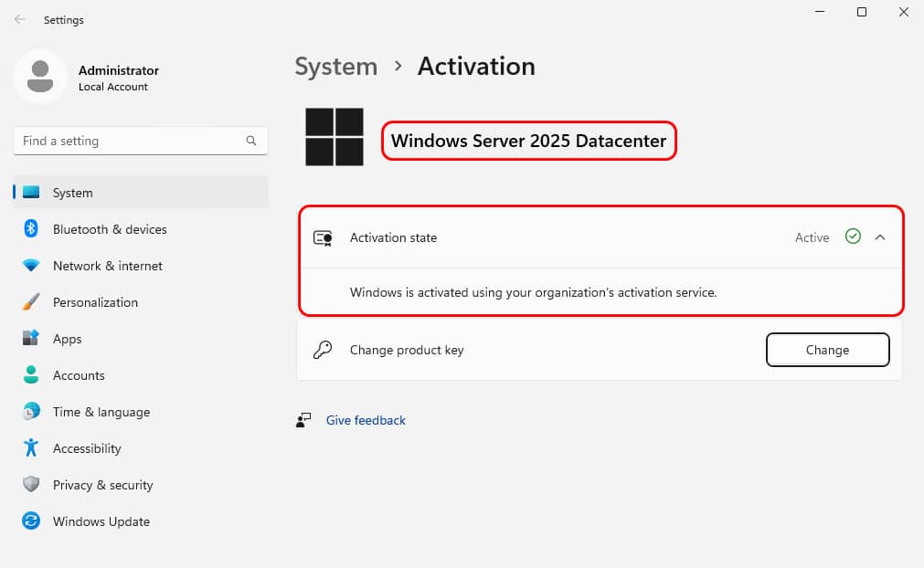This screenshot has width=924, height=568.
Task: Click the Local Account text
Action: (113, 87)
